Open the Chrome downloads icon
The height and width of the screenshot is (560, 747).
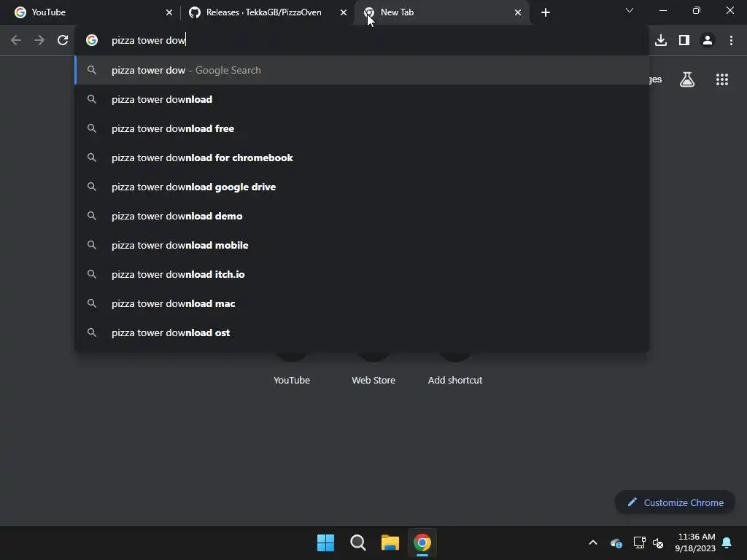coord(661,40)
